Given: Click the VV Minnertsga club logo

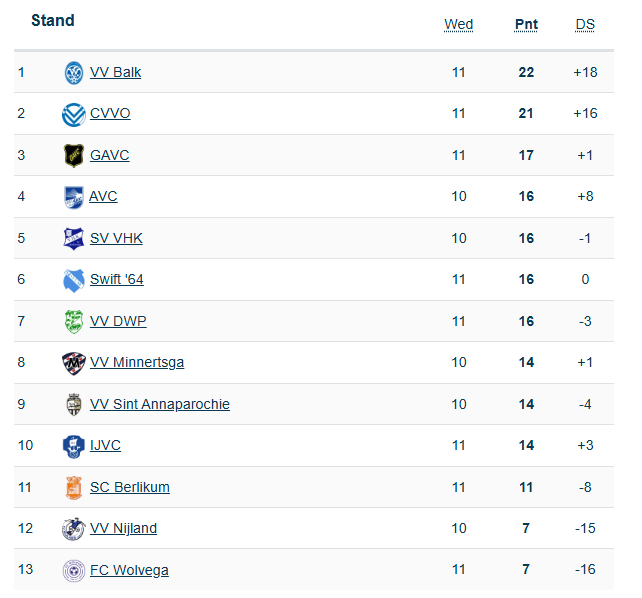Looking at the screenshot, I should pyautogui.click(x=74, y=363).
